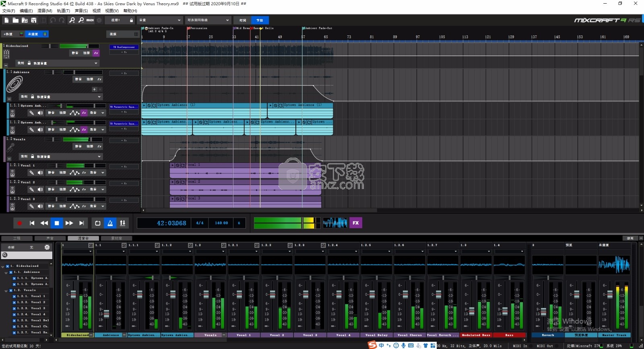The image size is (644, 349).
Task: Open the Mix menu (混音)
Action: tap(45, 11)
